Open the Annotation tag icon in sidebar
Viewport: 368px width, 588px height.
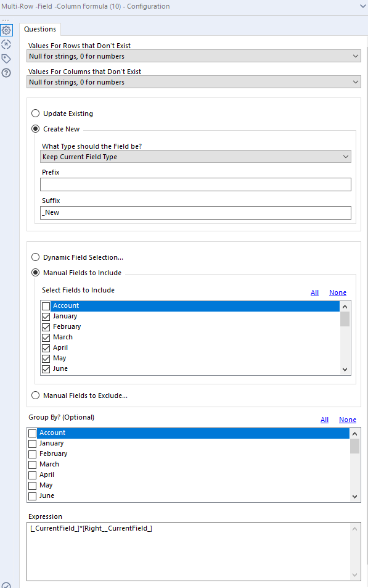[6, 59]
